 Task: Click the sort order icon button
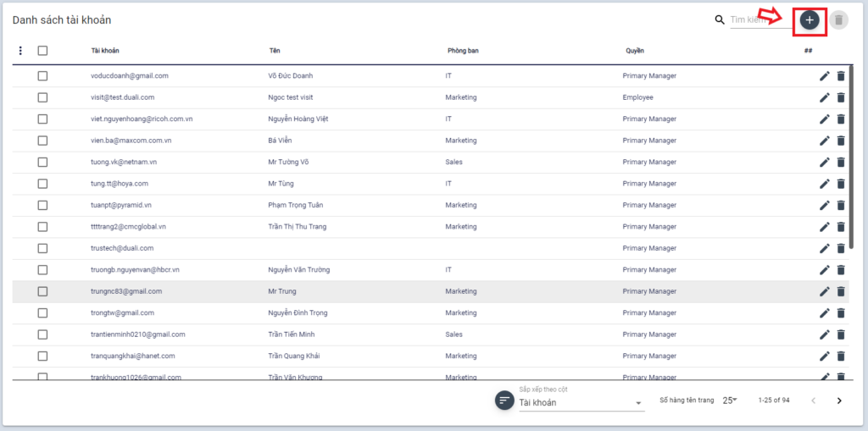click(505, 401)
